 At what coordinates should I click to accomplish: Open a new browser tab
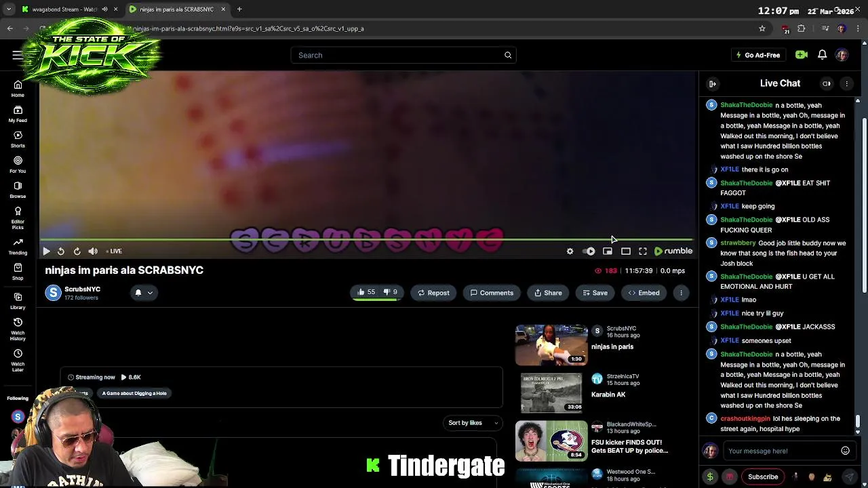239,9
